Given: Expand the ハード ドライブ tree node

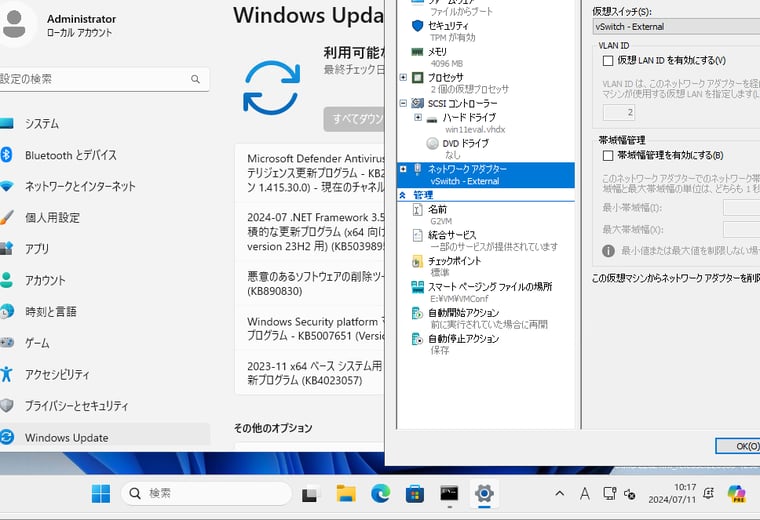Looking at the screenshot, I should click(x=418, y=117).
